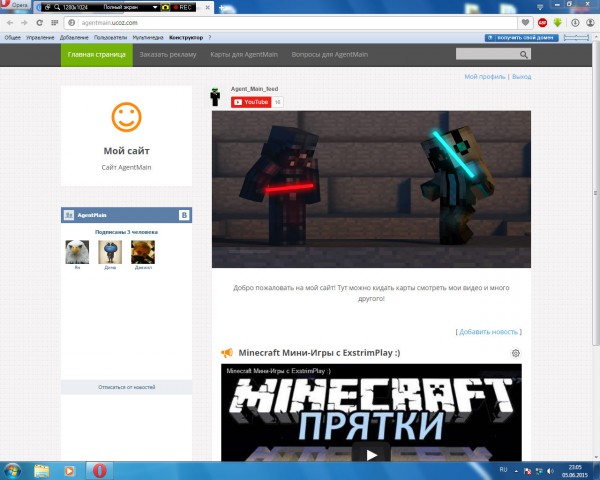Open Opera Speed Dial grid icon
Image resolution: width=600 pixels, height=480 pixels.
[x=55, y=23]
